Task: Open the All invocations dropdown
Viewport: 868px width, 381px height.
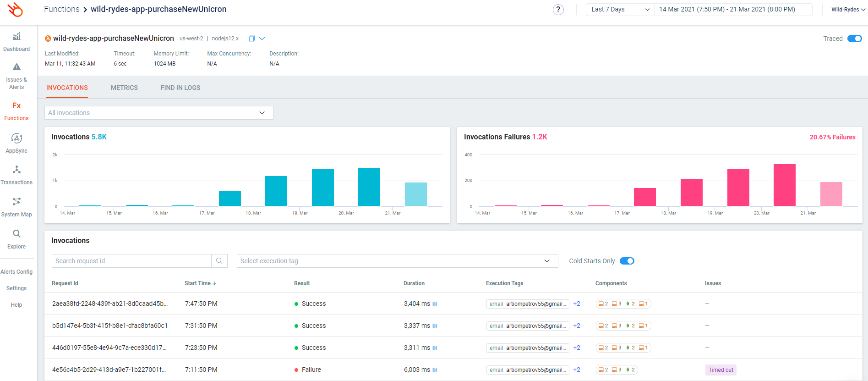Action: click(x=159, y=113)
